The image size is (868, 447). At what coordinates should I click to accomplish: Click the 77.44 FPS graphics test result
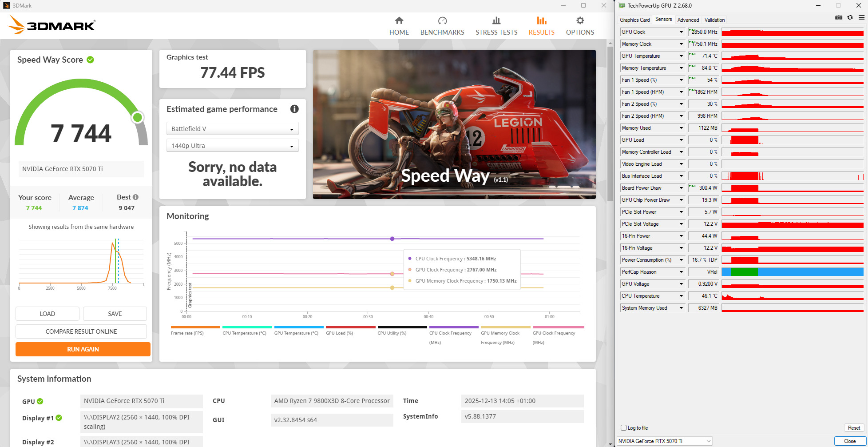(233, 72)
